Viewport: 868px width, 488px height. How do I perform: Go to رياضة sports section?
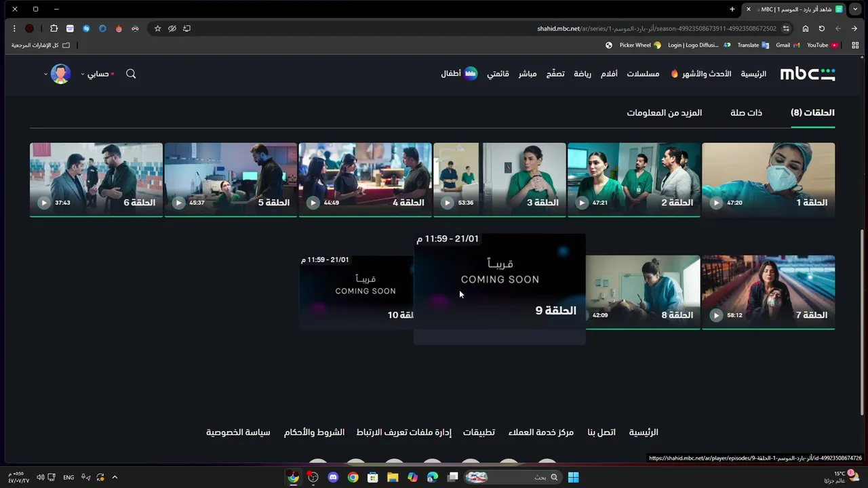pyautogui.click(x=583, y=74)
